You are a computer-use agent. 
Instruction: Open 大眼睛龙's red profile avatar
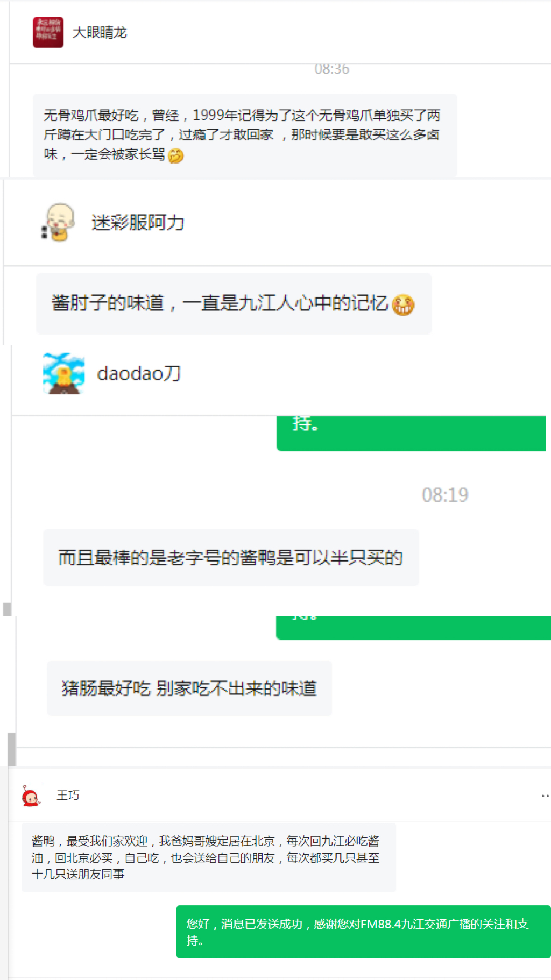tap(48, 32)
